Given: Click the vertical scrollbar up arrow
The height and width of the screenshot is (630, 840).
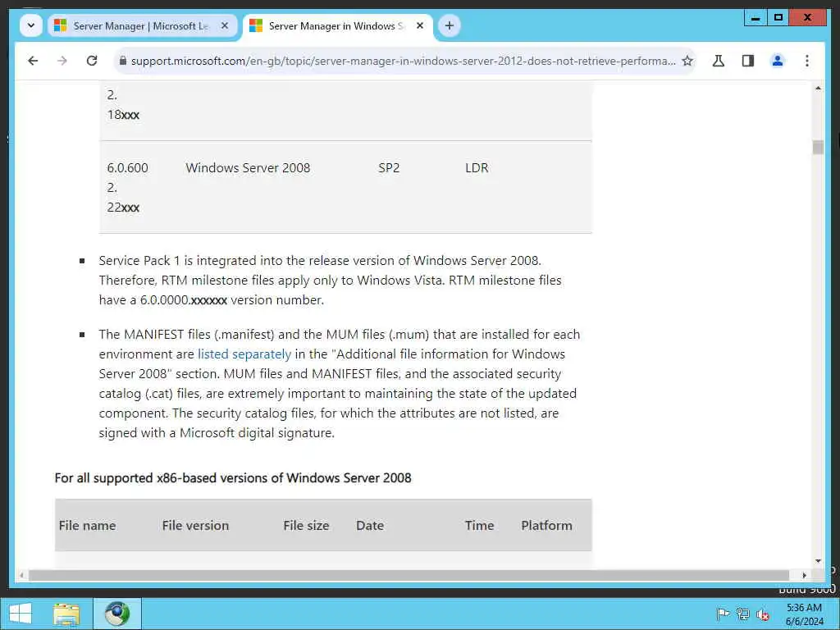Looking at the screenshot, I should click(818, 88).
